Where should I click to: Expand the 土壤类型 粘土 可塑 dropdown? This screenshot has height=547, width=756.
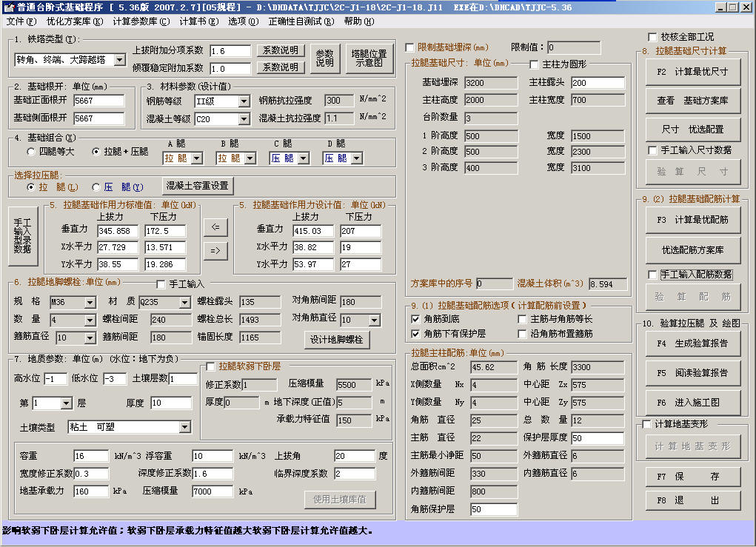(x=184, y=427)
